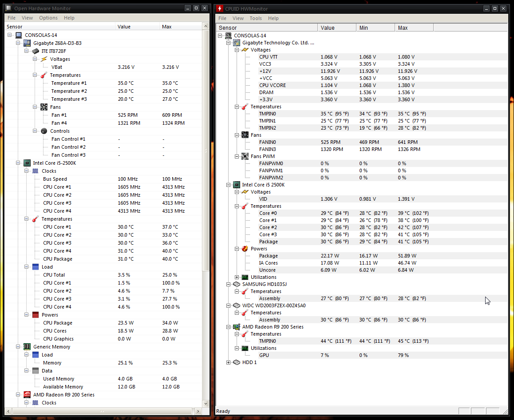
Task: Click the Sensor column header in HWMonitor
Action: [x=267, y=28]
